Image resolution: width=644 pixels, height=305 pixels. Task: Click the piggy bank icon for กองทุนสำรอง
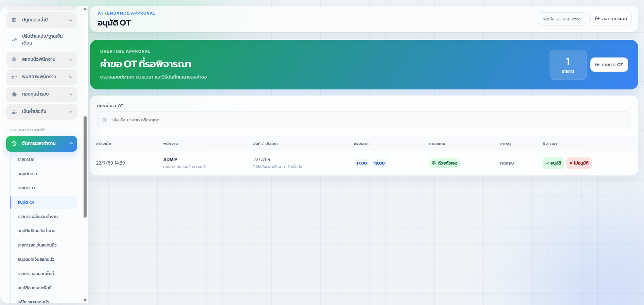[14, 94]
